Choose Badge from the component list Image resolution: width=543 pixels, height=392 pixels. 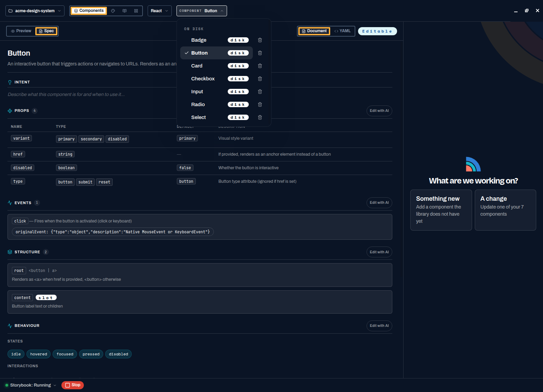click(x=217, y=40)
